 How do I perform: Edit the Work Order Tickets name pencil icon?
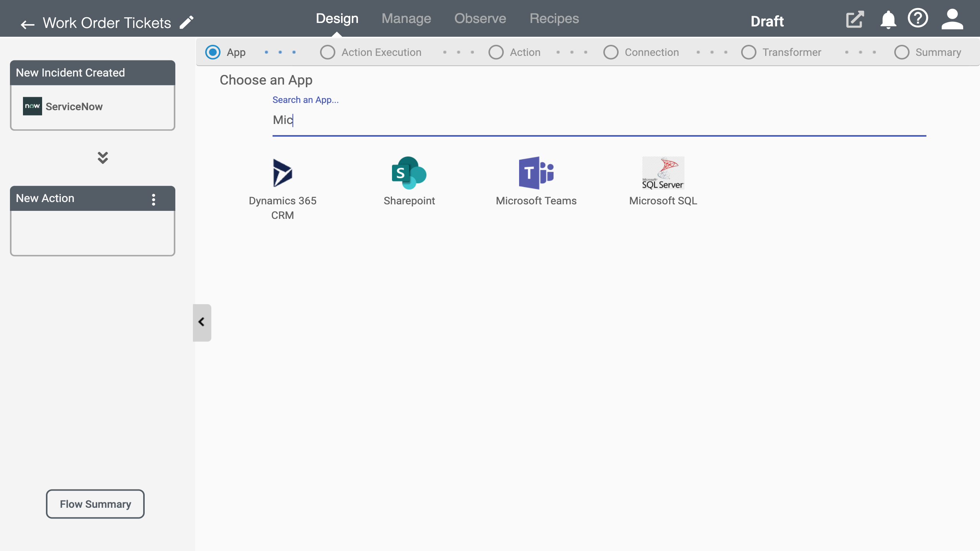187,22
